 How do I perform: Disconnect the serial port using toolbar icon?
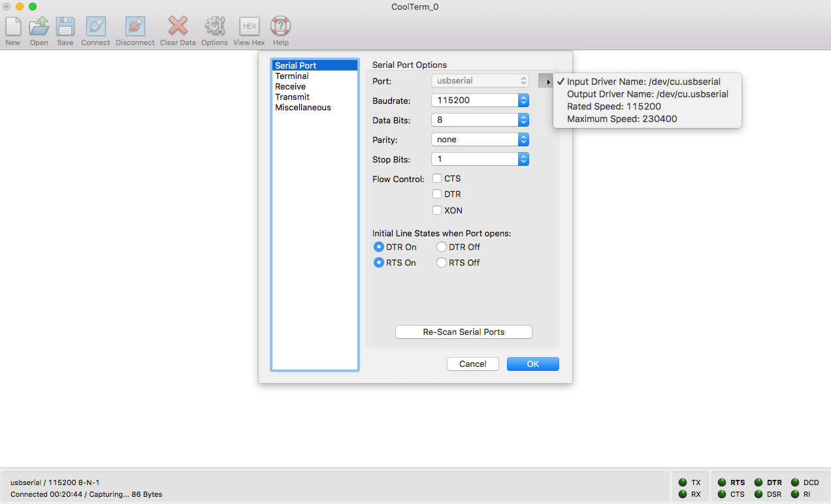[x=135, y=27]
